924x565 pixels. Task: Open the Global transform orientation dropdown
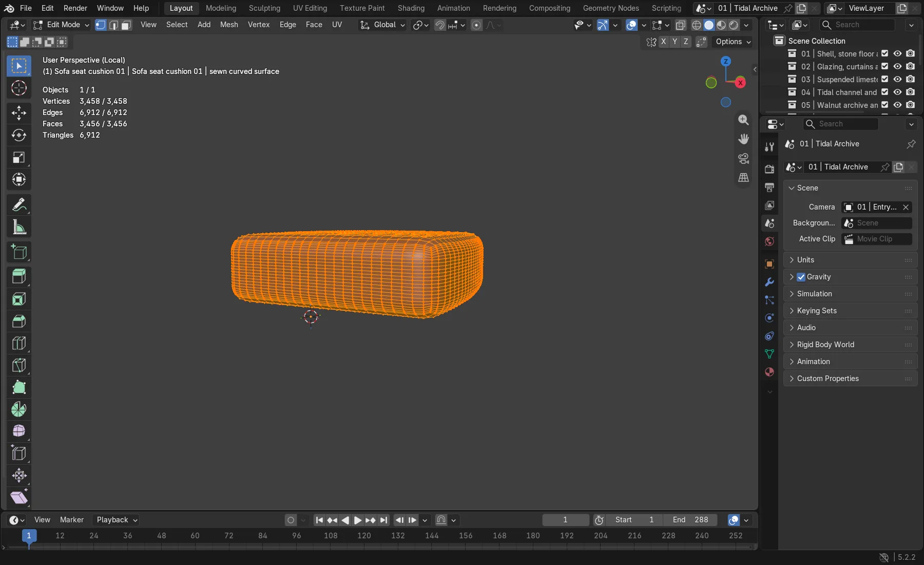pyautogui.click(x=382, y=25)
